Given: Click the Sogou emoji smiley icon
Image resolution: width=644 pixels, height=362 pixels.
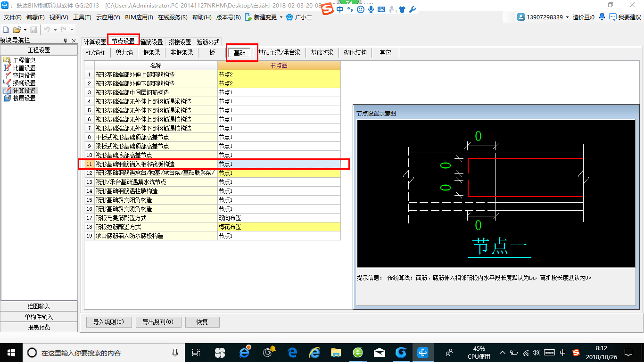Looking at the screenshot, I should pos(361,9).
